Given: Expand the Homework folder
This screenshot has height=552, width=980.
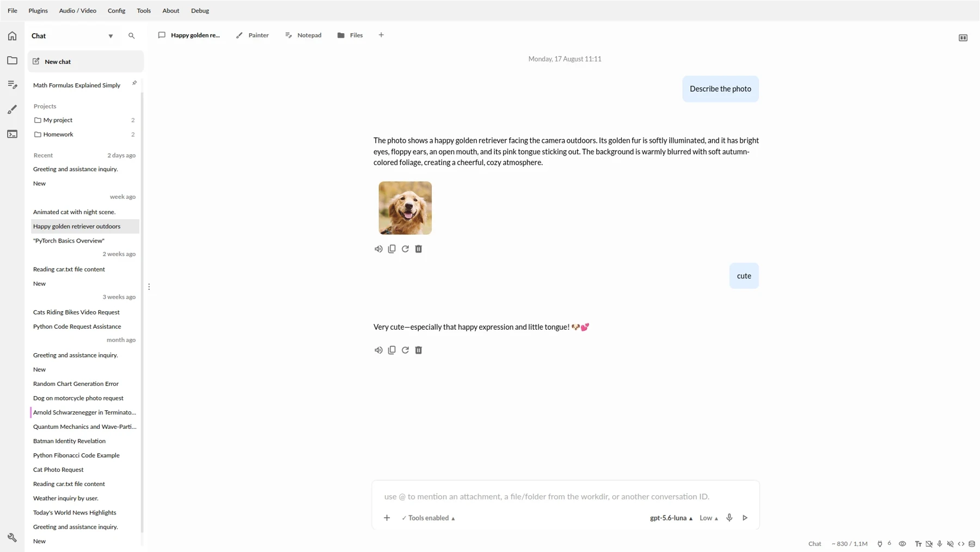Looking at the screenshot, I should [84, 135].
